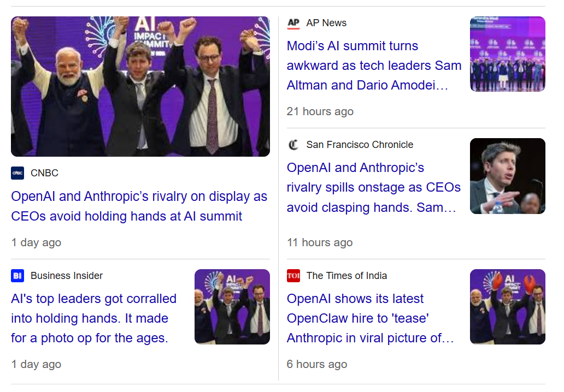
Task: Click the "21 hours ago" timestamp
Action: point(320,111)
